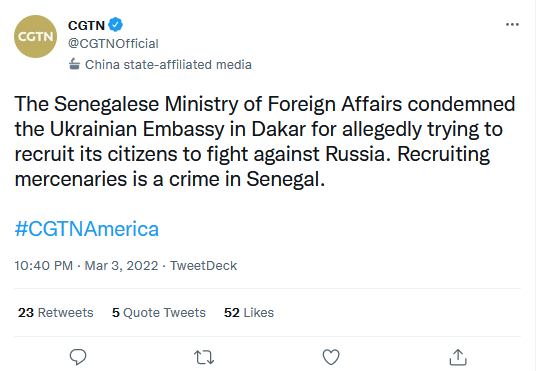View the 52 Likes list
The height and width of the screenshot is (371, 538).
click(249, 313)
